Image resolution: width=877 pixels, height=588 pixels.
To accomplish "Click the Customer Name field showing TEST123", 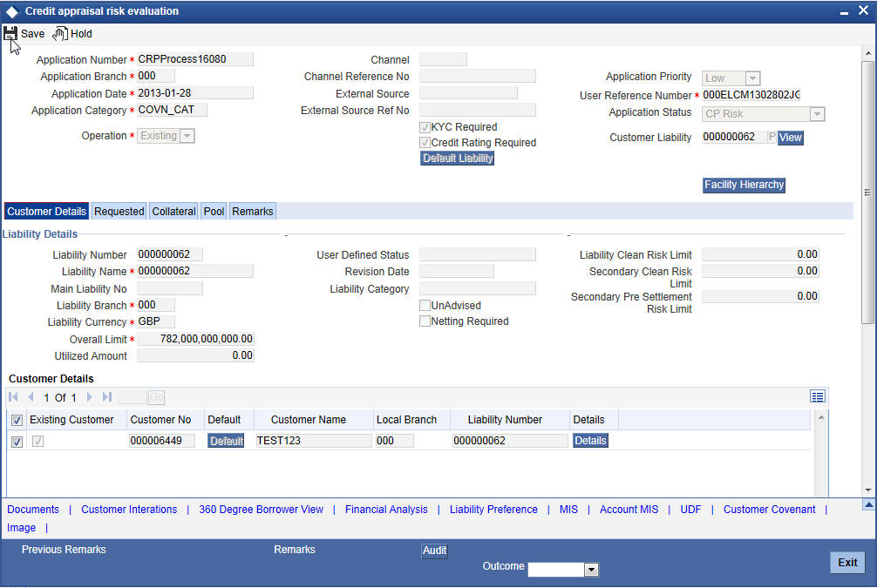I will pyautogui.click(x=314, y=441).
